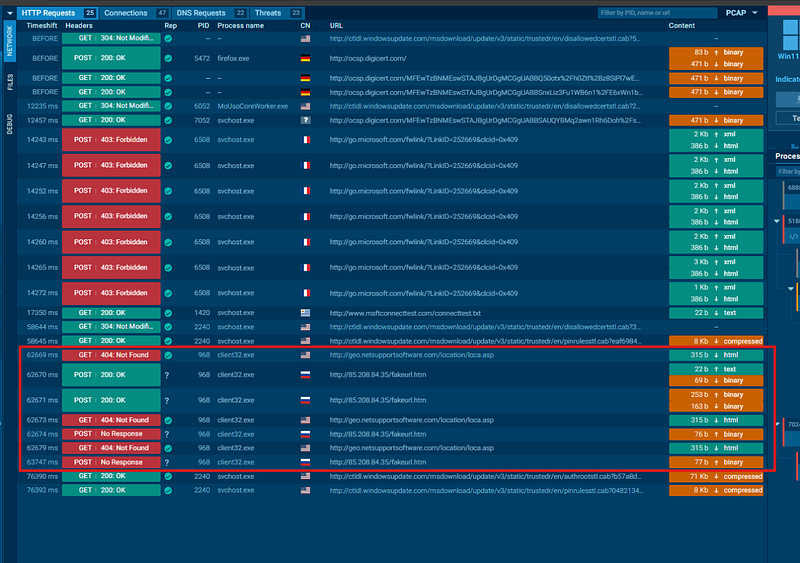Viewport: 800px width, 563px height.
Task: Click 71 Kb compressed content badge
Action: [716, 476]
